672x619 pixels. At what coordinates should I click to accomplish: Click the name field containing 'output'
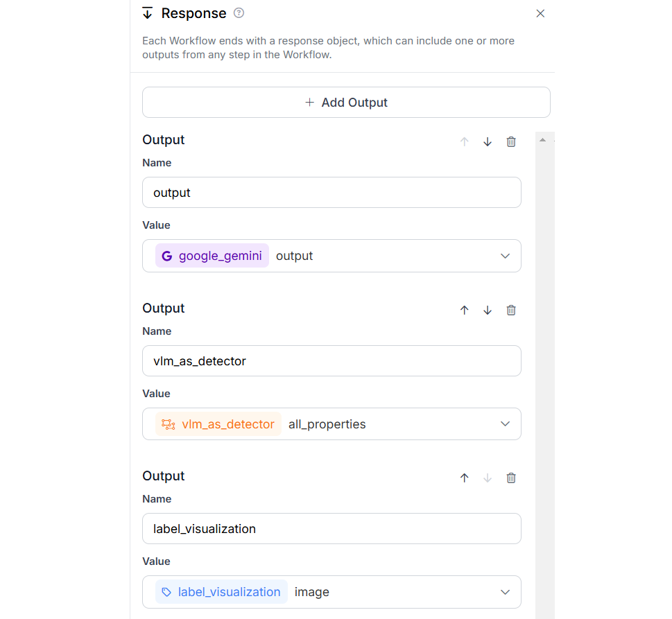331,192
